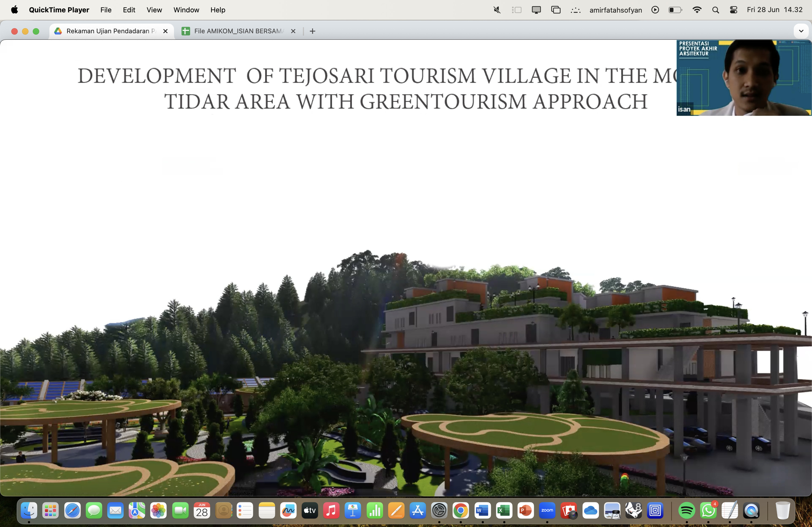Open QuickTime Player Dock icon
This screenshot has height=527, width=812.
click(751, 510)
